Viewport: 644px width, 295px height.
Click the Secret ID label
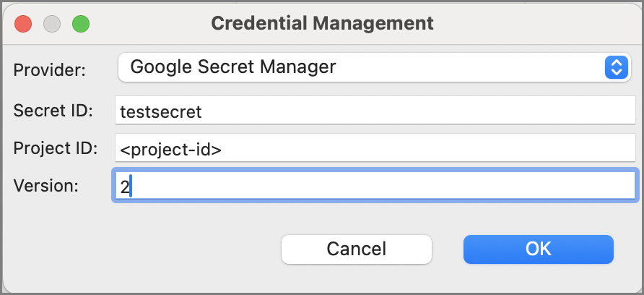click(x=53, y=111)
